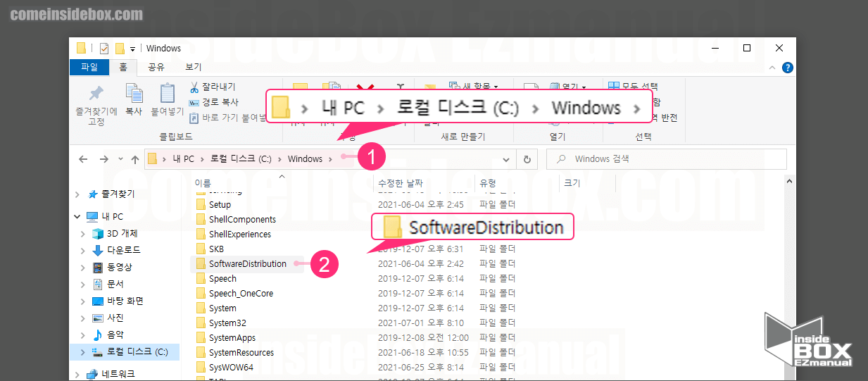868x381 pixels.
Task: Choose 경로 복사 (Copy path)
Action: (x=214, y=102)
